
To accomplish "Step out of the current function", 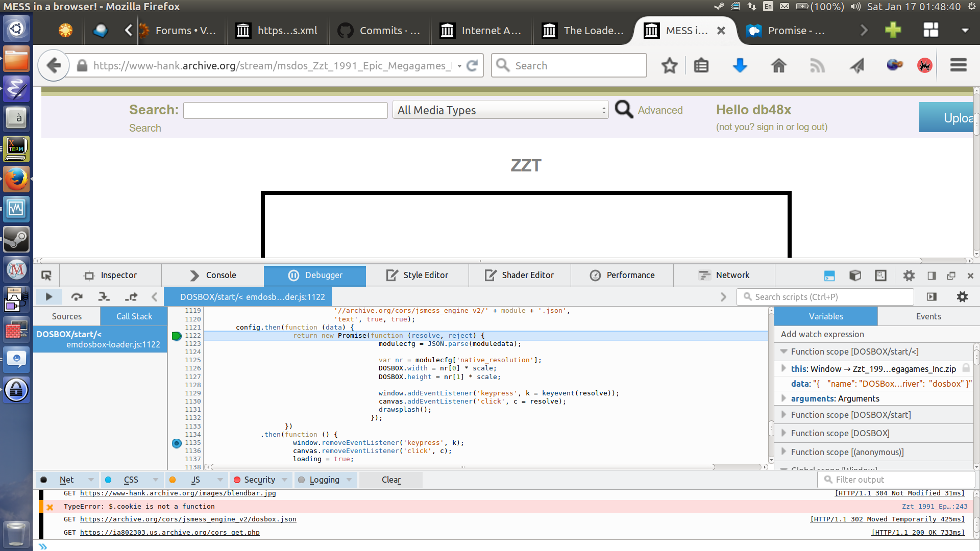I will [x=131, y=296].
